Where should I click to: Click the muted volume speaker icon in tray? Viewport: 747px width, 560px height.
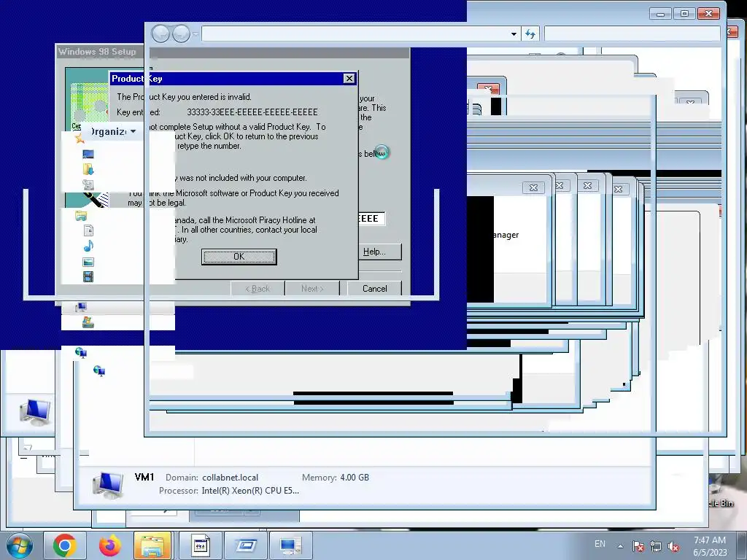coord(673,546)
